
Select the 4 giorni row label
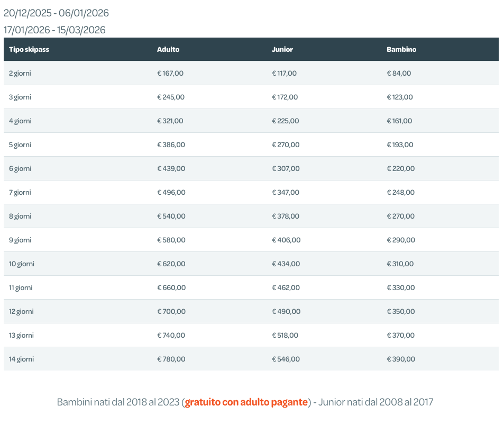point(20,121)
